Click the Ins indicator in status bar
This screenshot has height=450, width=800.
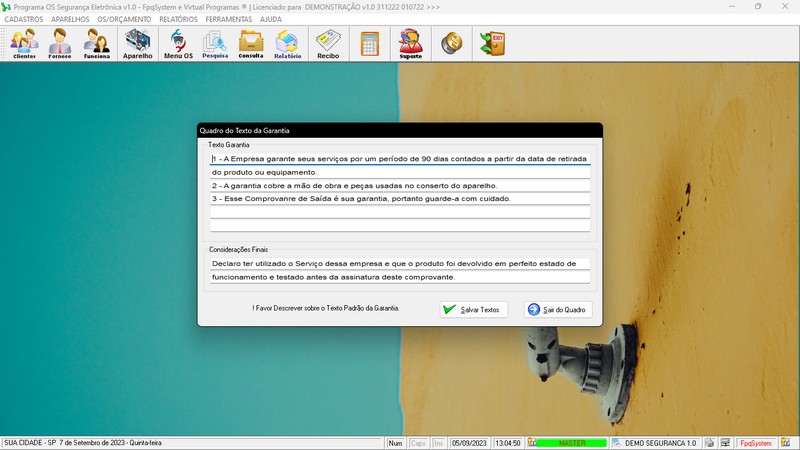(438, 443)
